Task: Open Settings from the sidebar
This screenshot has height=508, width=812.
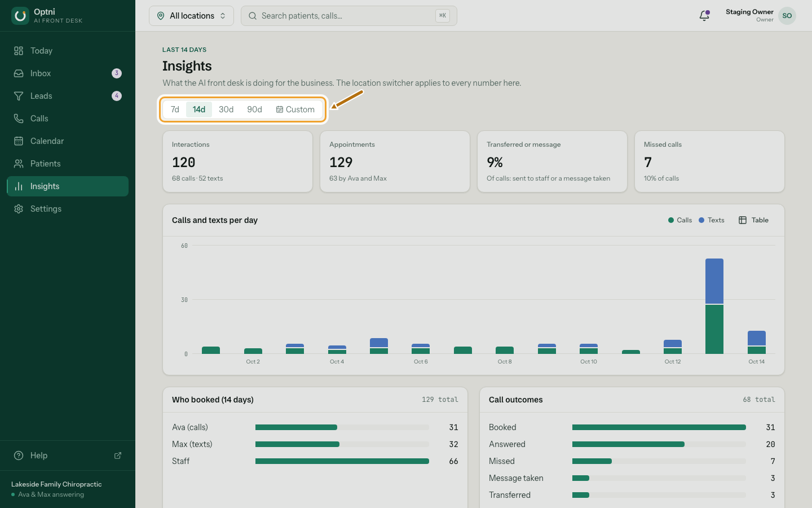Action: [68, 209]
